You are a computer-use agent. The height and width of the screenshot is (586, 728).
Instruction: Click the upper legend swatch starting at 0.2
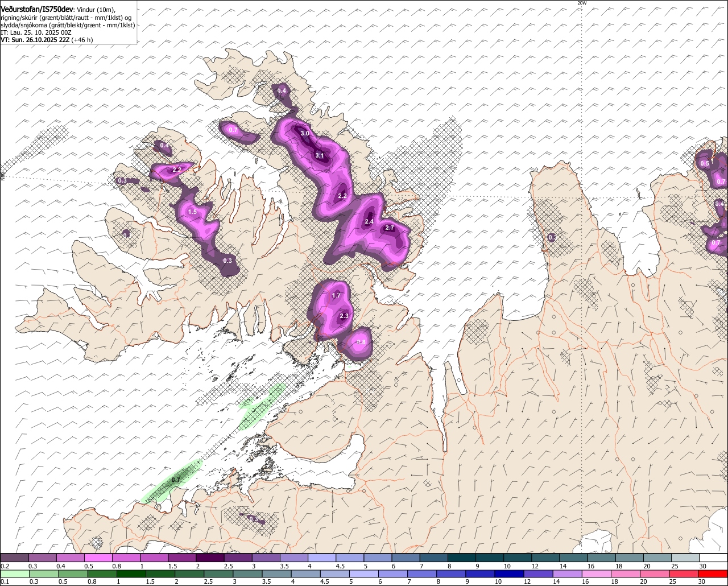pos(14,558)
